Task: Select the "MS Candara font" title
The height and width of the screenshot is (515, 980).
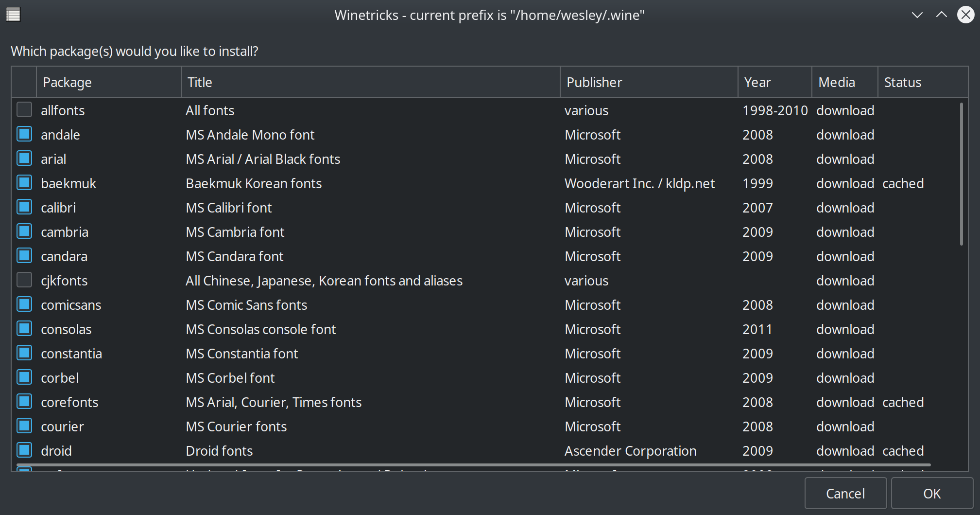Action: coord(235,256)
